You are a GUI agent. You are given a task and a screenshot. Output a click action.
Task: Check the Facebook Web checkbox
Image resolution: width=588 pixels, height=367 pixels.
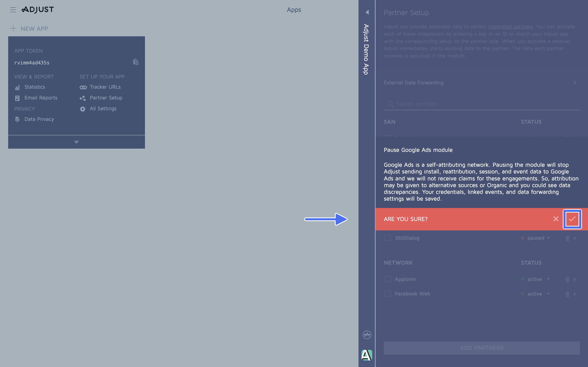click(x=388, y=294)
